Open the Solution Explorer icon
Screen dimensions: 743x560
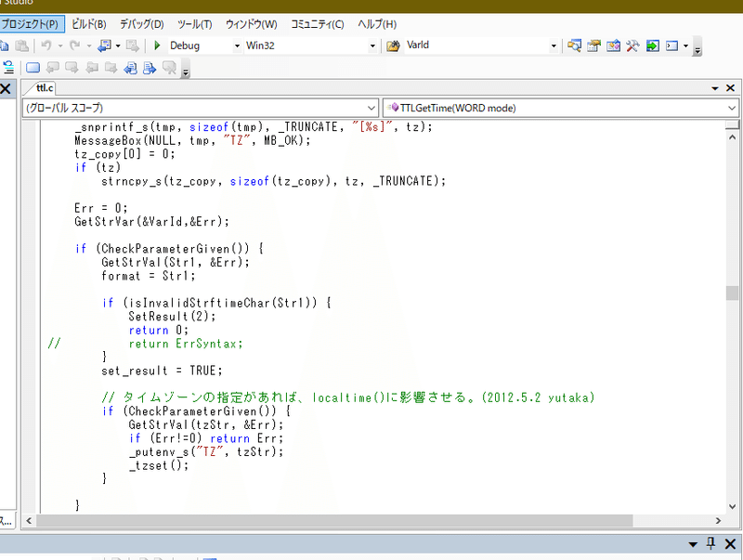(x=574, y=46)
